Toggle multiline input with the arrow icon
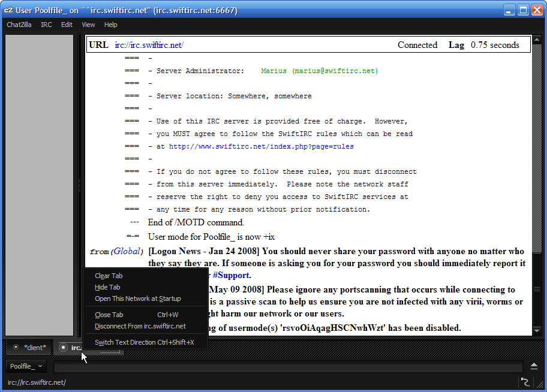The width and height of the screenshot is (547, 392). (534, 366)
